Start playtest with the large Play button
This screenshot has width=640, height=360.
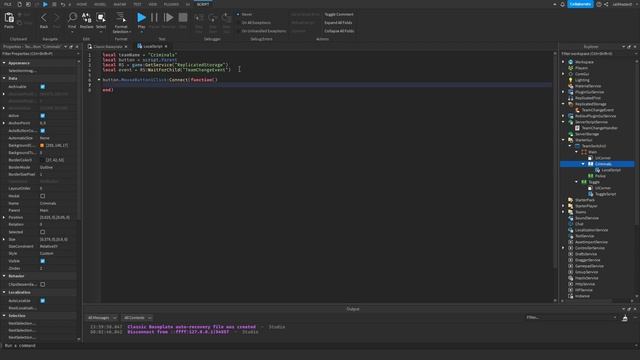tap(141, 17)
